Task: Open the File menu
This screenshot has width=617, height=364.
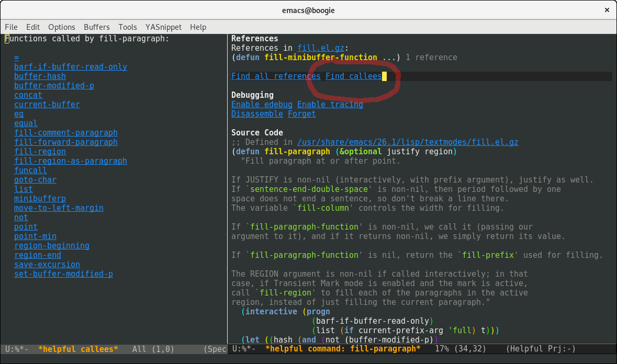Action: tap(11, 27)
